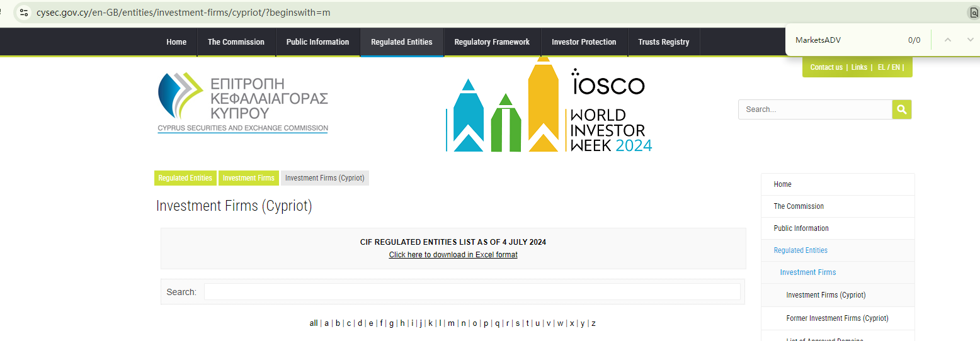Filter firms beginning with letter o
The width and height of the screenshot is (980, 341).
coord(475,323)
